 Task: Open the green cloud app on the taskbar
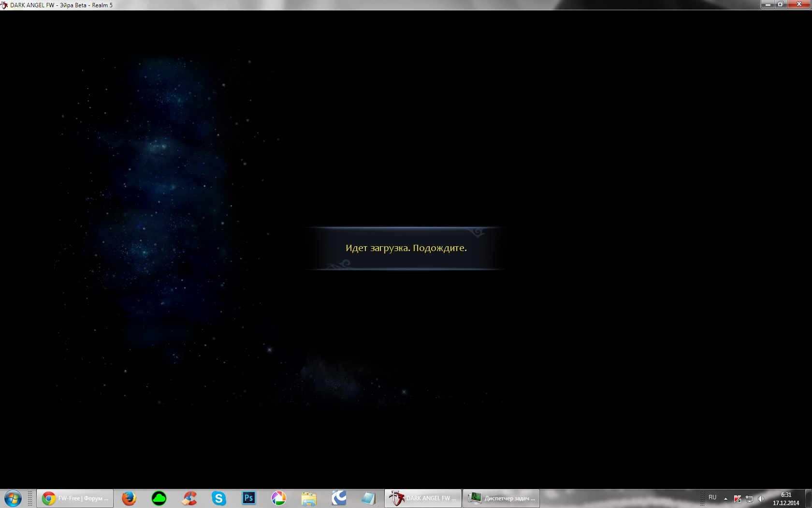[x=159, y=498]
